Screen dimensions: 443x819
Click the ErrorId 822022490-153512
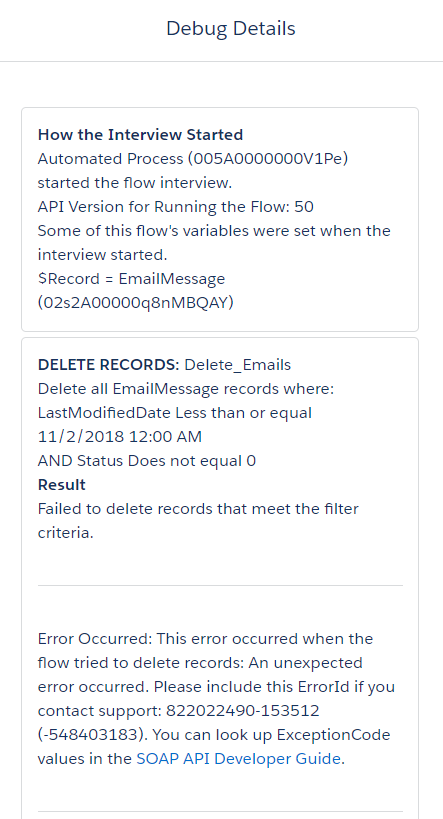[x=243, y=711]
